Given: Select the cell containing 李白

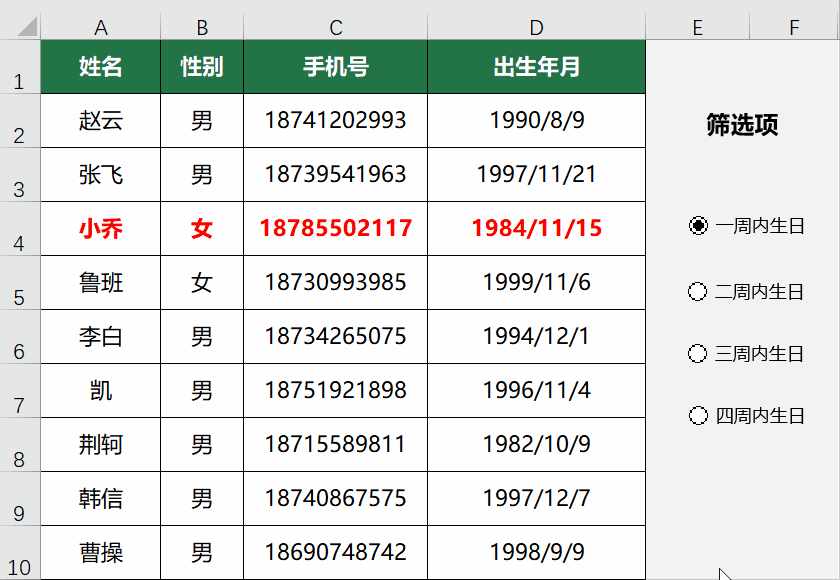Looking at the screenshot, I should (101, 337).
